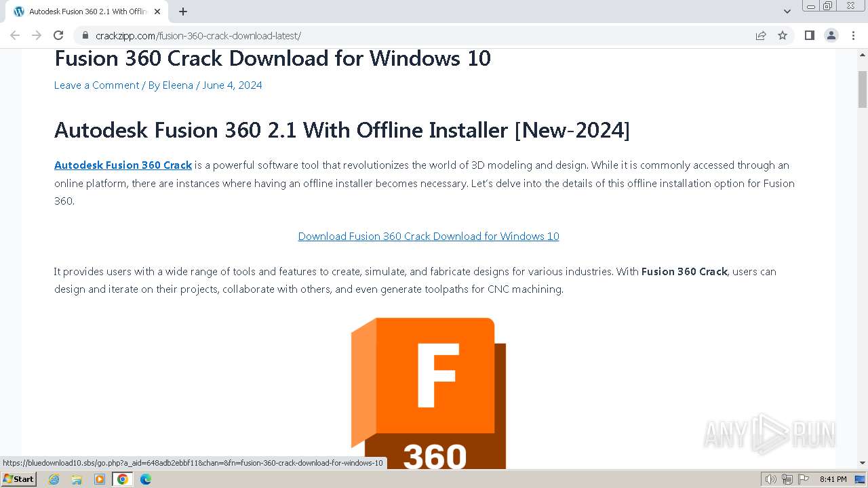This screenshot has width=868, height=488.
Task: Launch Microsoft Edge from taskbar
Action: pos(146,479)
